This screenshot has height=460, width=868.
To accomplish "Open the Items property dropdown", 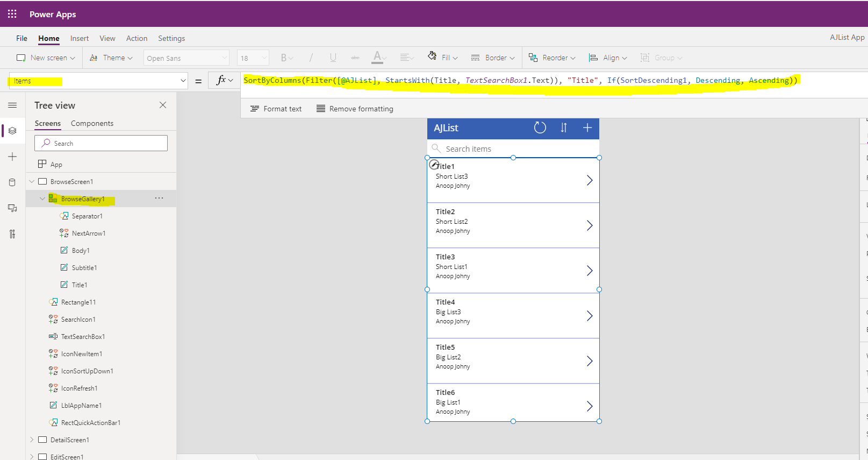I will 98,81.
